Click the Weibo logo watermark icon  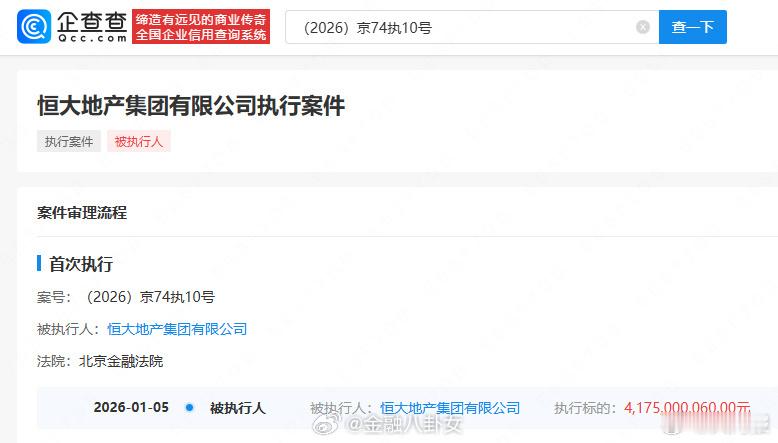[x=325, y=423]
